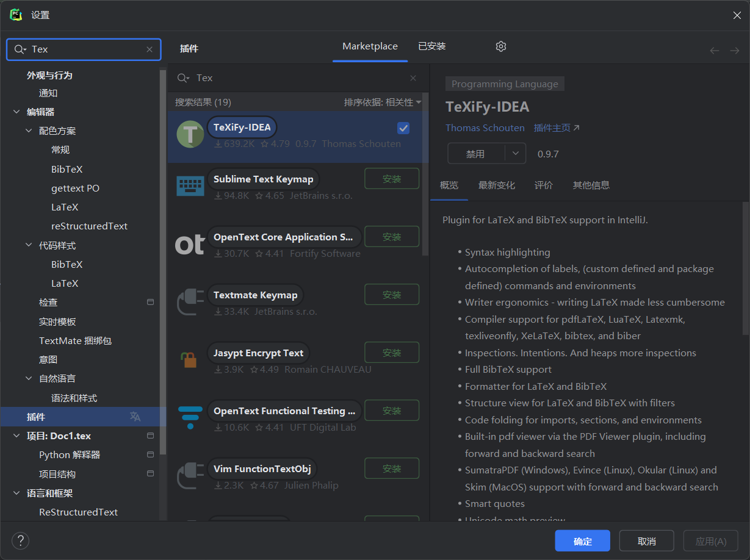Install Sublime Text Keymap plugin
The image size is (750, 560).
pos(392,179)
